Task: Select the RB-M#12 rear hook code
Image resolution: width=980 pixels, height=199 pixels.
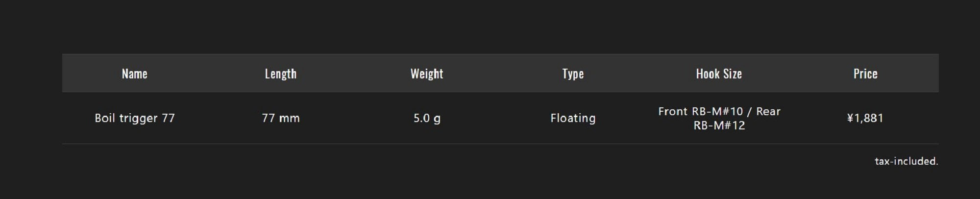Action: point(719,125)
